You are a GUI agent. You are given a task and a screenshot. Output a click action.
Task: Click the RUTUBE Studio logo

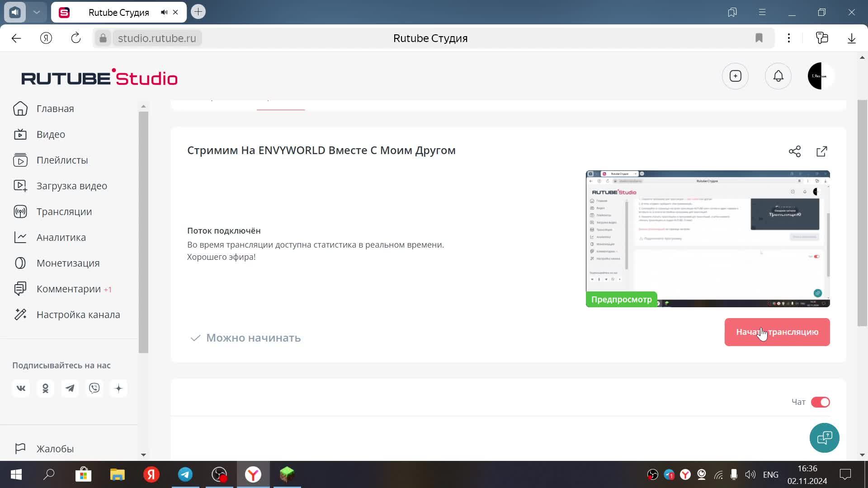tap(99, 78)
